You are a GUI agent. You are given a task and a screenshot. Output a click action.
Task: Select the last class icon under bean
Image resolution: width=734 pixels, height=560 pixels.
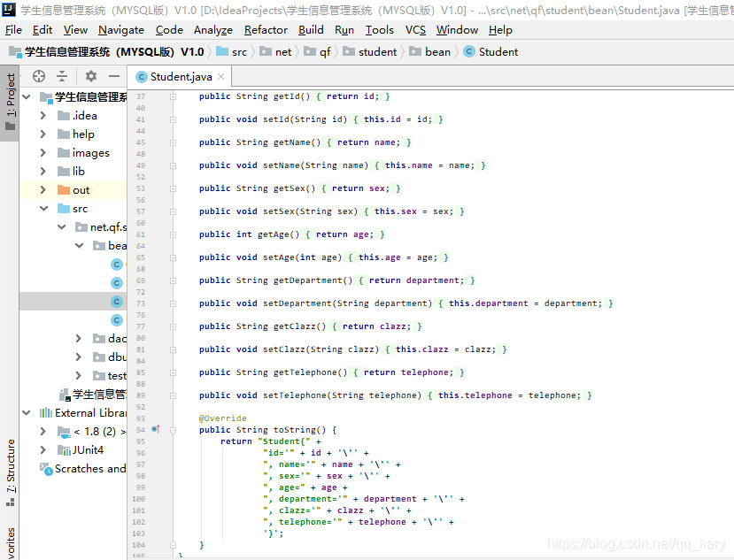click(x=117, y=320)
